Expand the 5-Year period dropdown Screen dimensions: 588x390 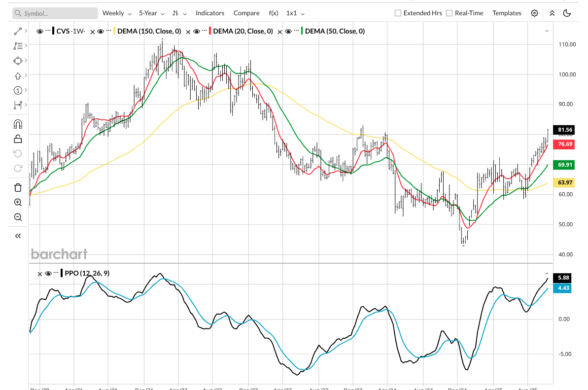click(x=151, y=13)
